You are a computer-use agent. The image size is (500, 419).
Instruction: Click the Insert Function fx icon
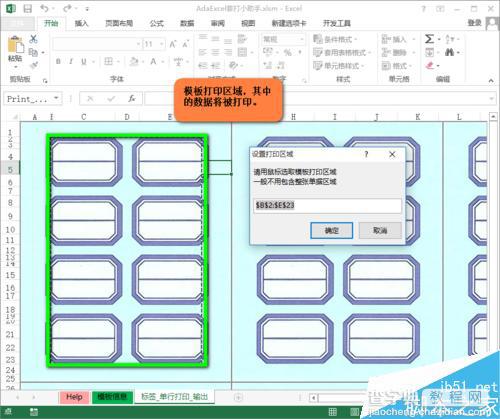point(132,98)
